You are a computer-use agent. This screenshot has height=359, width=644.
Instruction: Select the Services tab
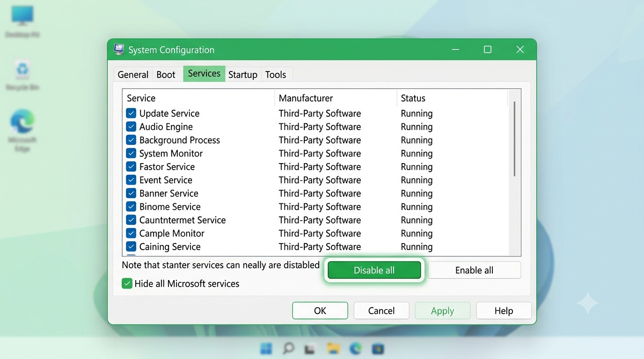204,73
